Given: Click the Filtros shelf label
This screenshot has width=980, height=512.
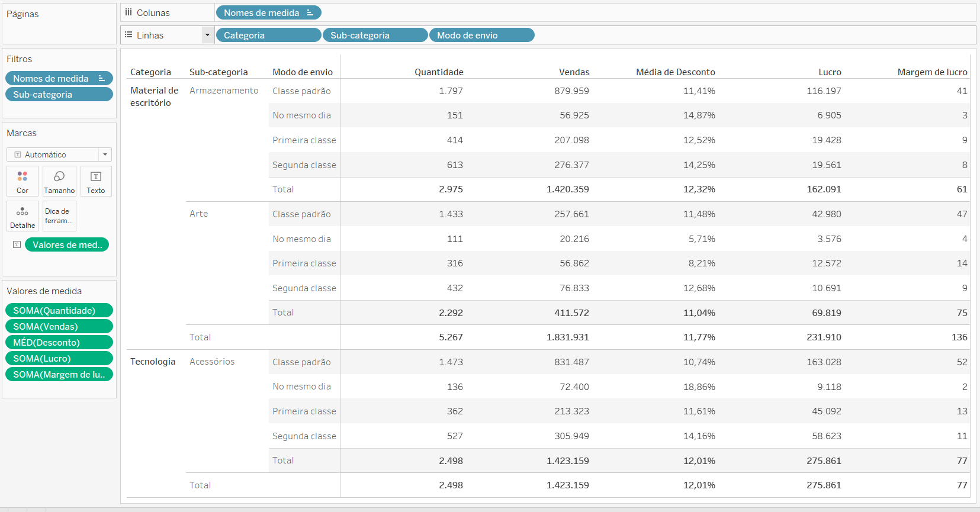Looking at the screenshot, I should pos(20,59).
